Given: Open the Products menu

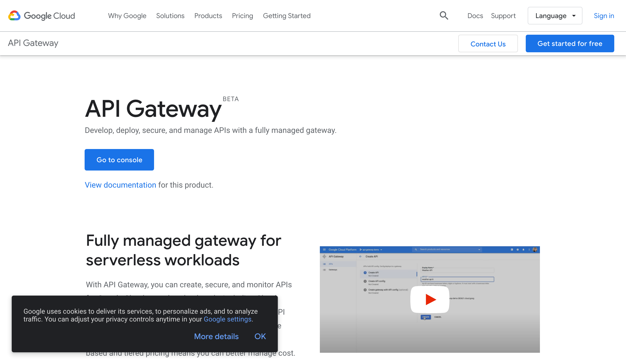Looking at the screenshot, I should pyautogui.click(x=208, y=16).
